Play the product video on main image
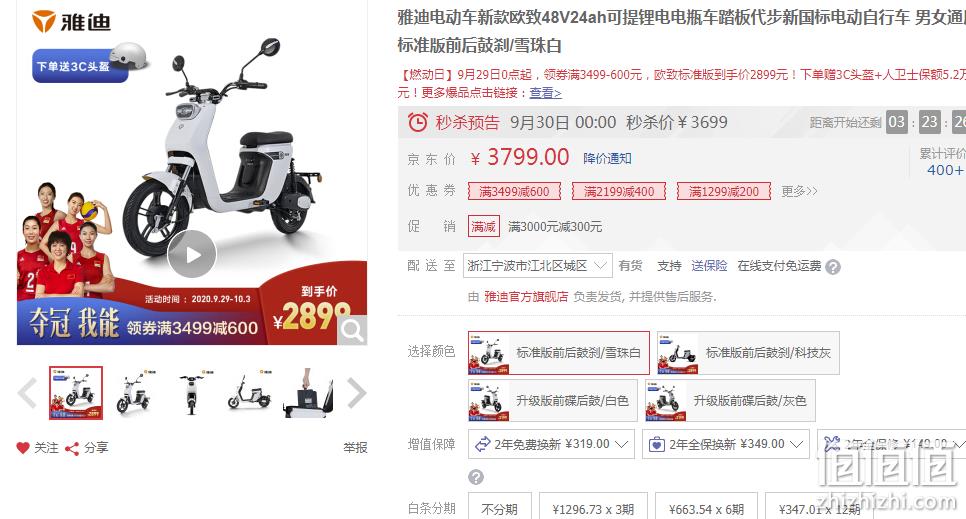 [192, 255]
